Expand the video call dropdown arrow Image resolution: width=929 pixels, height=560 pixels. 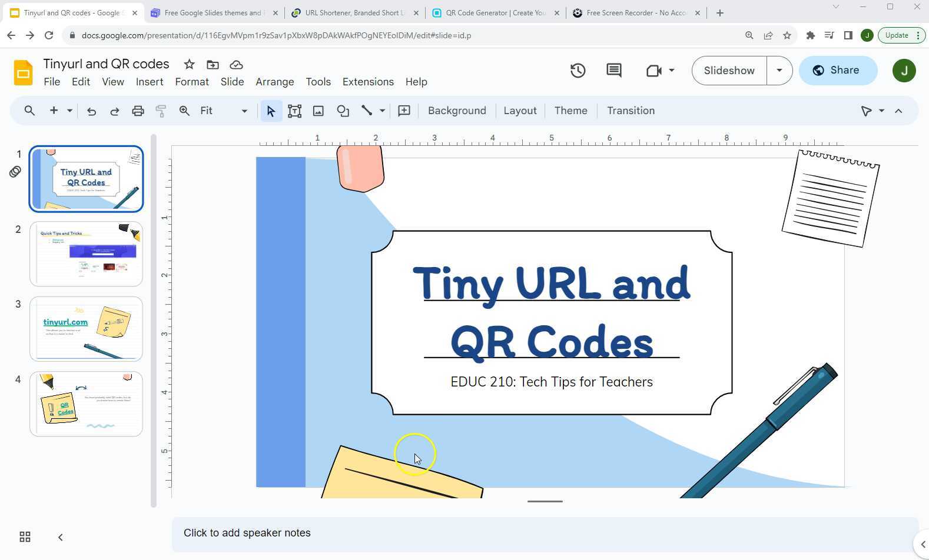coord(672,71)
